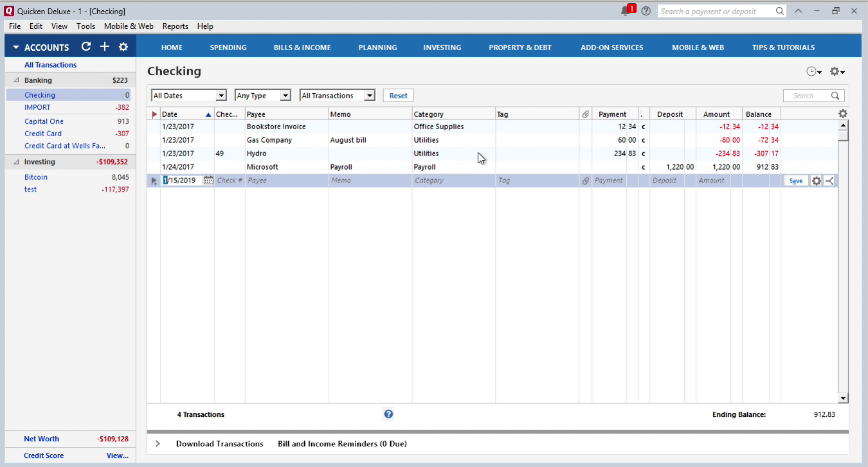Screen dimensions: 868x467
Task: Refresh accounts with One Step Update icon
Action: [x=86, y=47]
